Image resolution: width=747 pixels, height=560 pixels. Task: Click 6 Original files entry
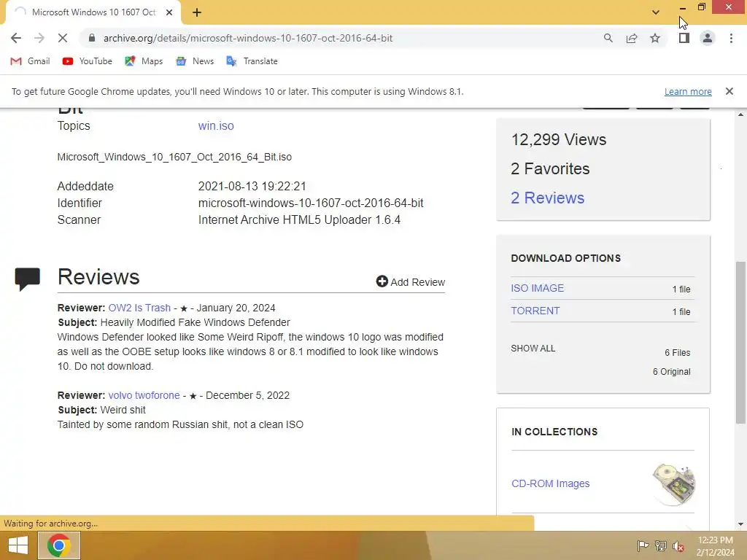tap(671, 371)
